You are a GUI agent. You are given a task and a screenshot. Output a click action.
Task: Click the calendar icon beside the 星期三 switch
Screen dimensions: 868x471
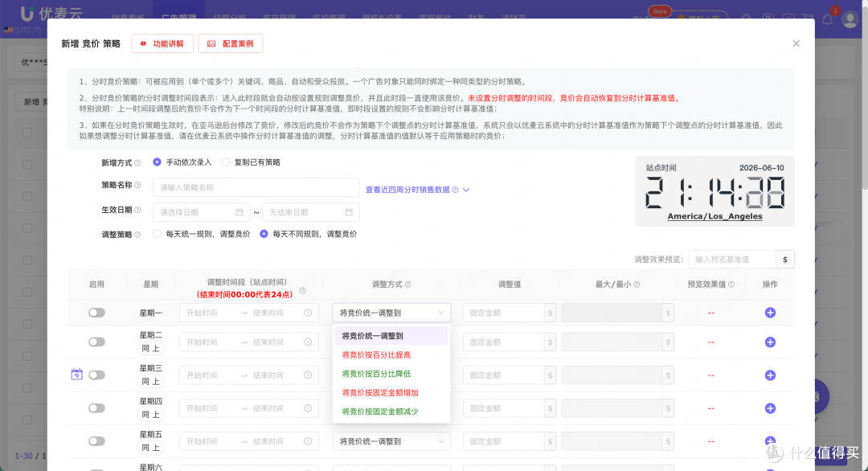(x=77, y=375)
